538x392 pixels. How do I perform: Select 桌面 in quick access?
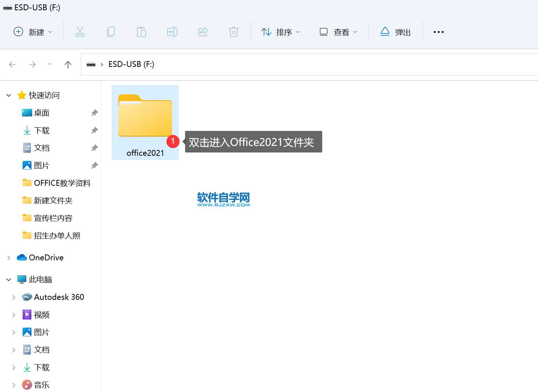pyautogui.click(x=41, y=113)
